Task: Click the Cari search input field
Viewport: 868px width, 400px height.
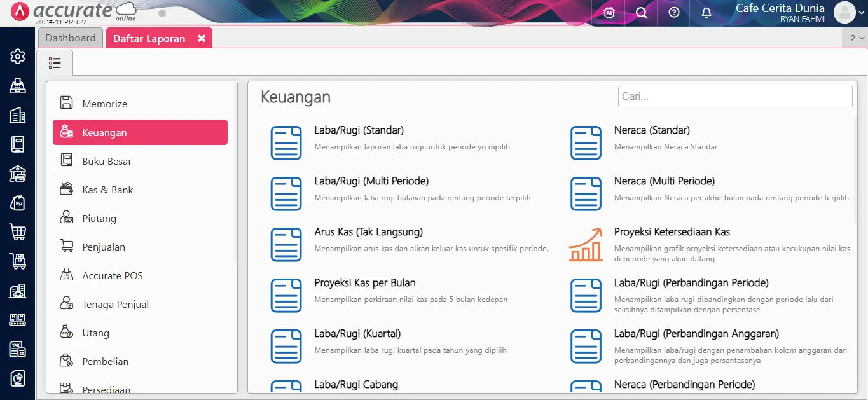Action: (734, 96)
